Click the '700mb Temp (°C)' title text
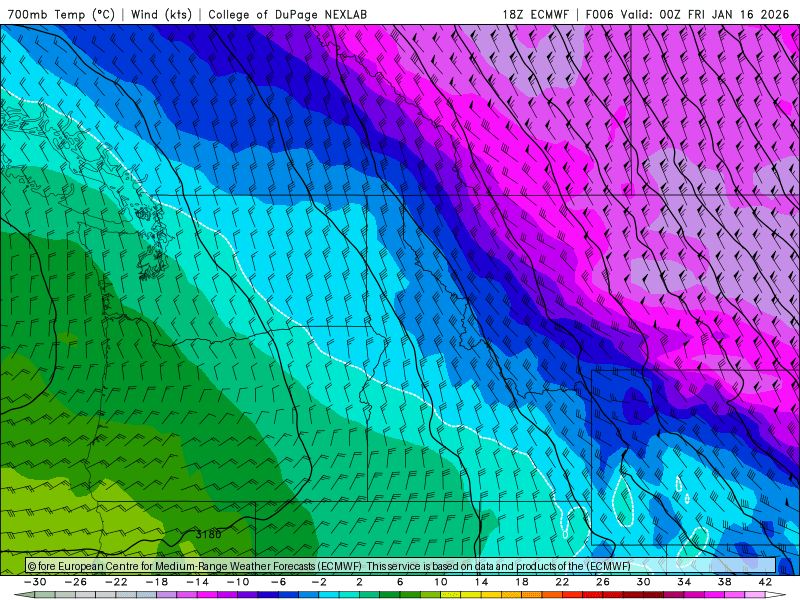This screenshot has height=600, width=800. click(x=61, y=15)
